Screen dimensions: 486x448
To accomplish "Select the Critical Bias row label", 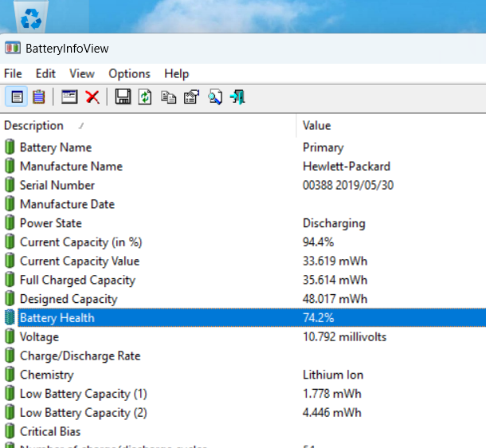I will coord(50,431).
